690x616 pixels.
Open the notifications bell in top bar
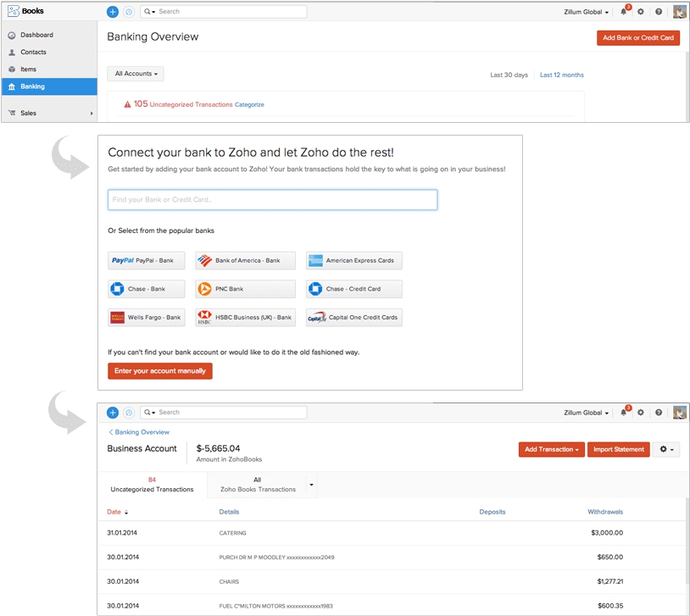pos(624,12)
